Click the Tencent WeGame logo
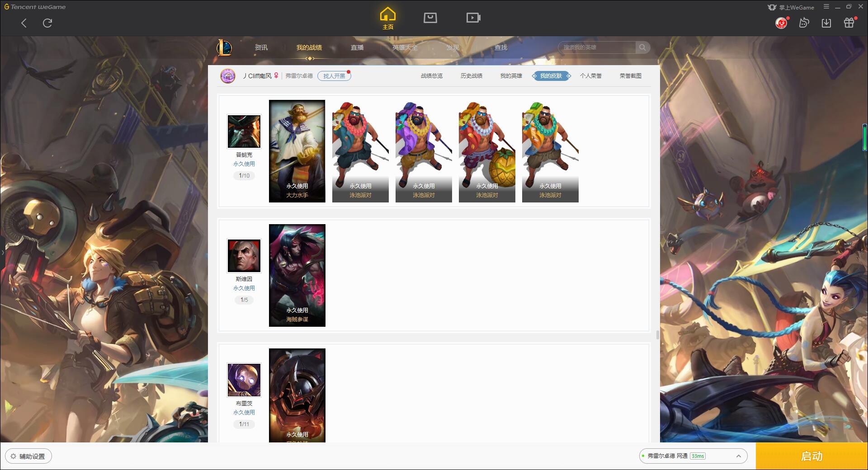868x470 pixels. tap(35, 7)
